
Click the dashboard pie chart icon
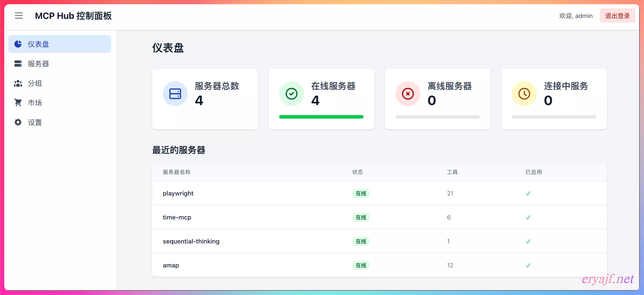pos(18,44)
